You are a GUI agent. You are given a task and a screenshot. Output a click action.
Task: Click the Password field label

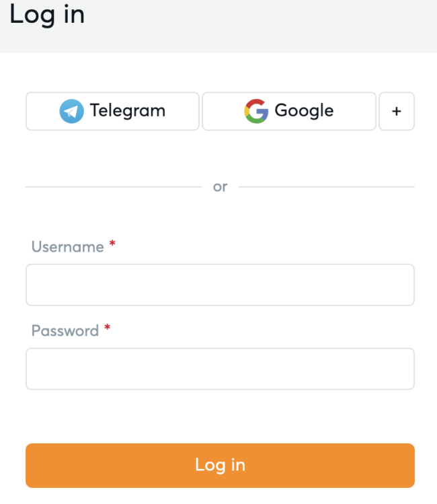tap(65, 331)
